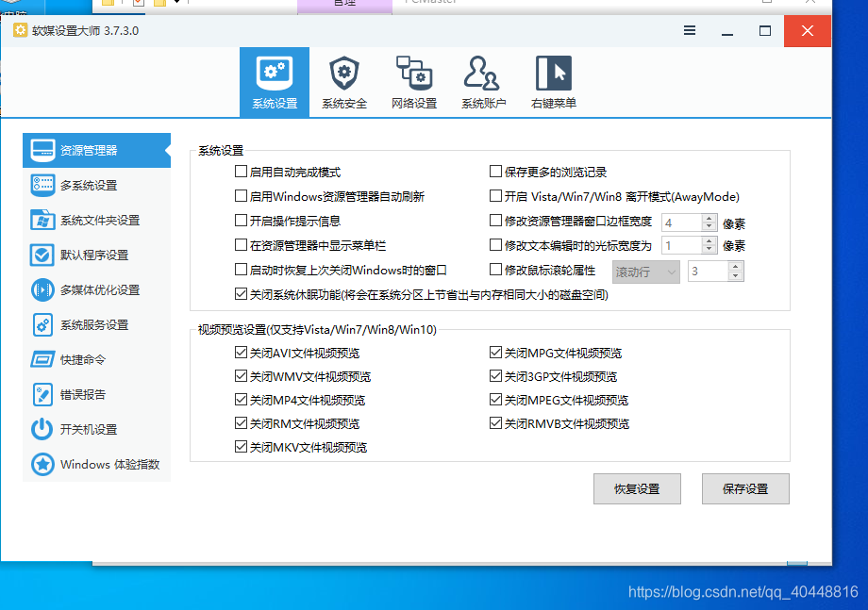Uncheck 关闭MPEG文件视频预览
This screenshot has width=868, height=610.
495,400
